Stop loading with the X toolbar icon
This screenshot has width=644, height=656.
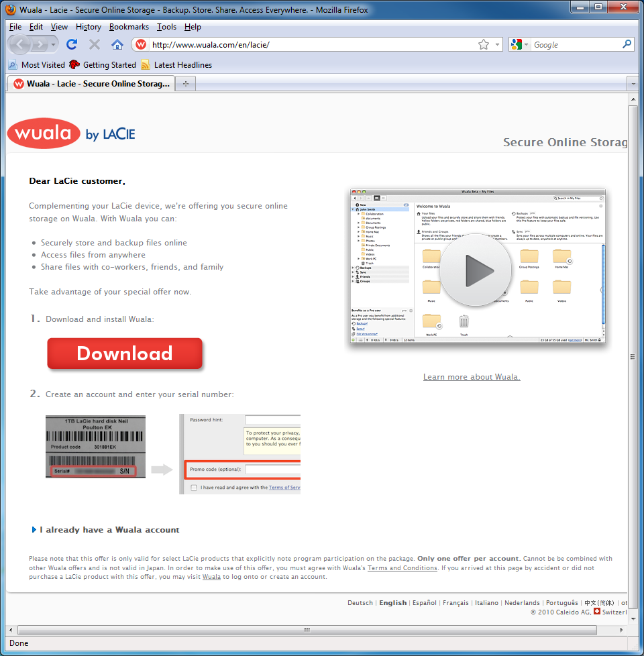pyautogui.click(x=95, y=44)
